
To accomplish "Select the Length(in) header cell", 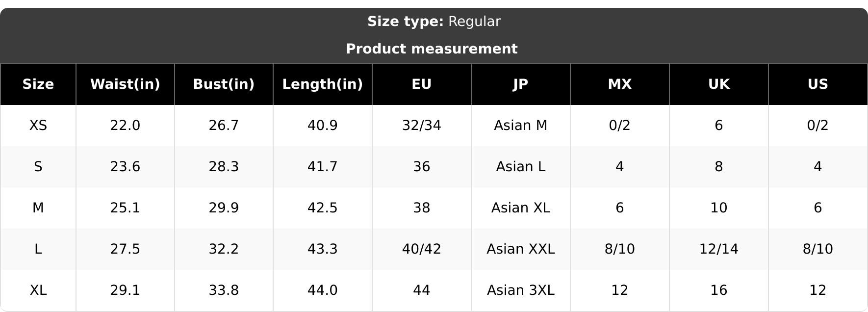I will point(323,84).
